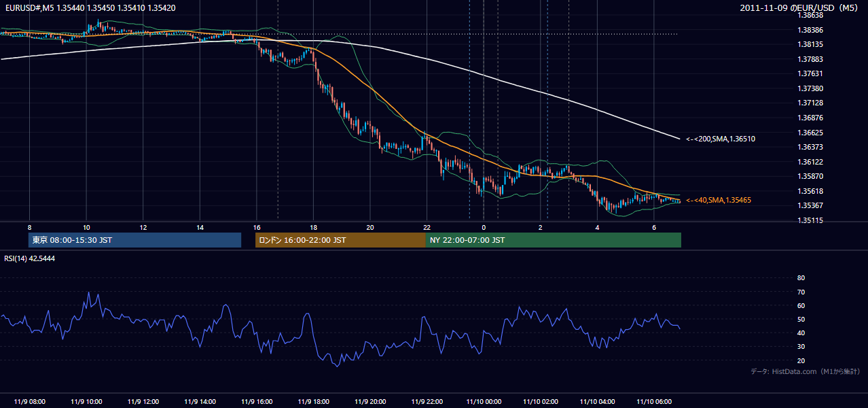
Task: Click the 11/10 06:00 time axis label
Action: 654,402
